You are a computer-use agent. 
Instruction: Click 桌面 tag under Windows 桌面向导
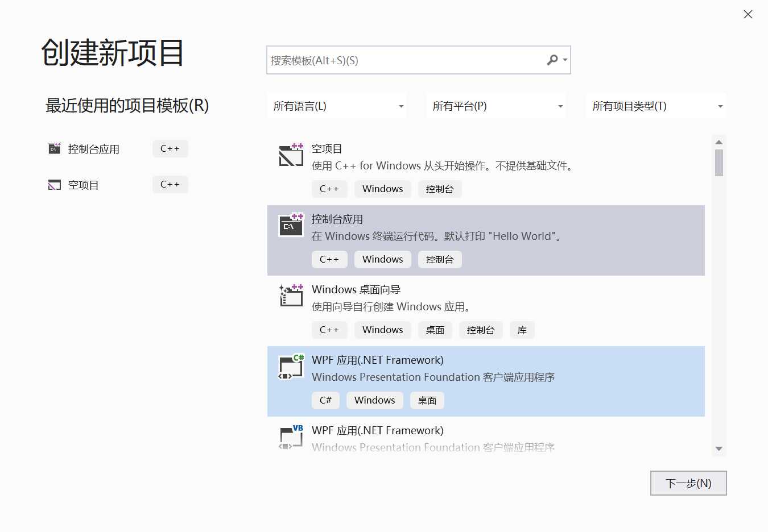435,330
